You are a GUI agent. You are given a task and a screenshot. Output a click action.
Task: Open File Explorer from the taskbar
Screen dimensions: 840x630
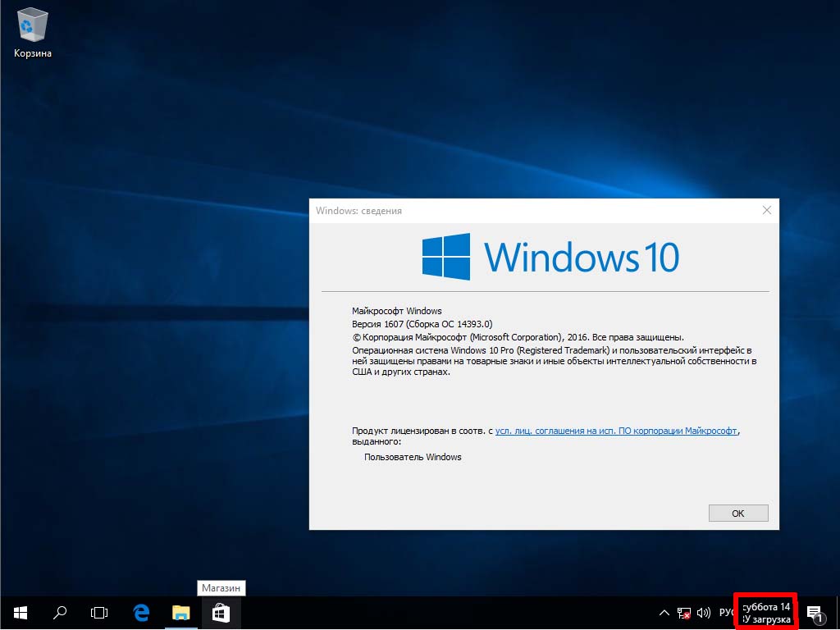[180, 612]
